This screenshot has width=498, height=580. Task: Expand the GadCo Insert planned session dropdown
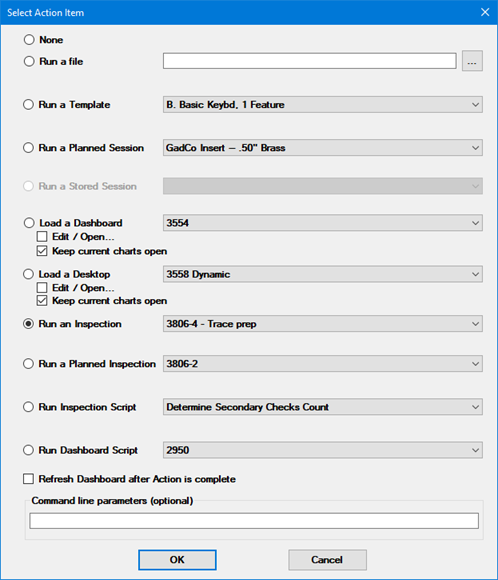point(323,148)
